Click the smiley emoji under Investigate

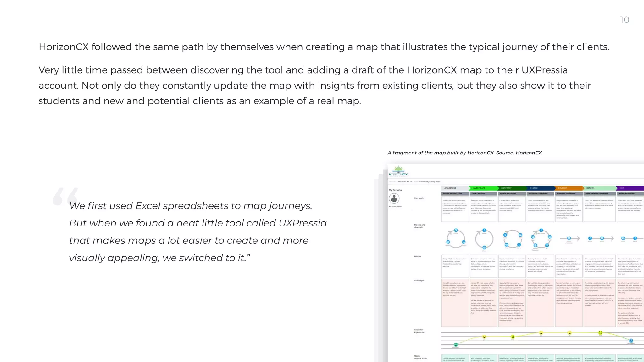pos(484,337)
